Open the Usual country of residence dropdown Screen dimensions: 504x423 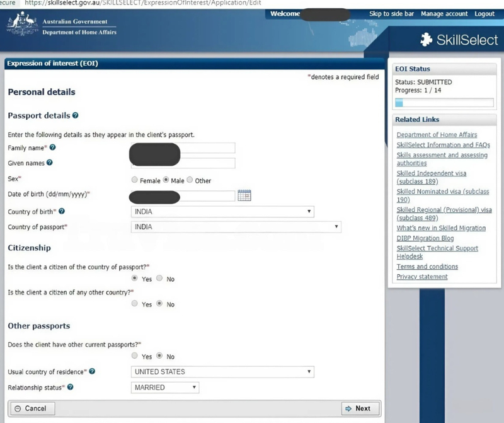308,372
